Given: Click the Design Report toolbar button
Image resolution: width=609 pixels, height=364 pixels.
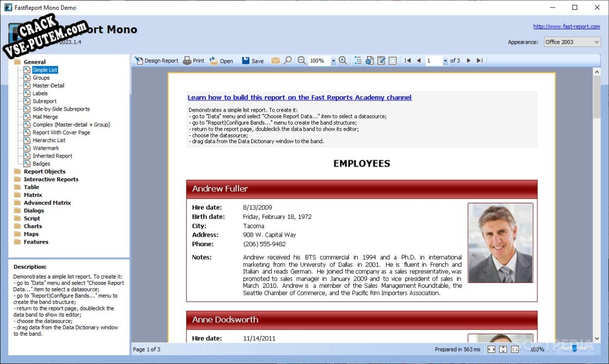Looking at the screenshot, I should coord(156,61).
